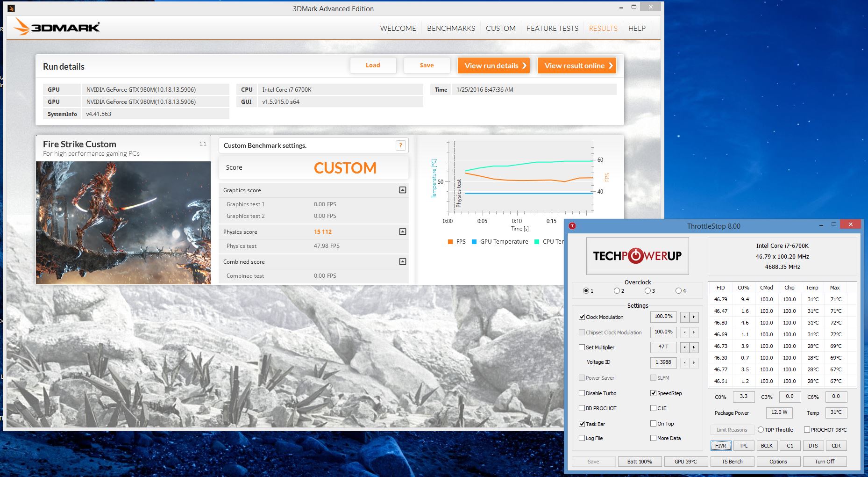Enable the BD PROCHOT checkbox
The width and height of the screenshot is (868, 477).
pos(582,408)
